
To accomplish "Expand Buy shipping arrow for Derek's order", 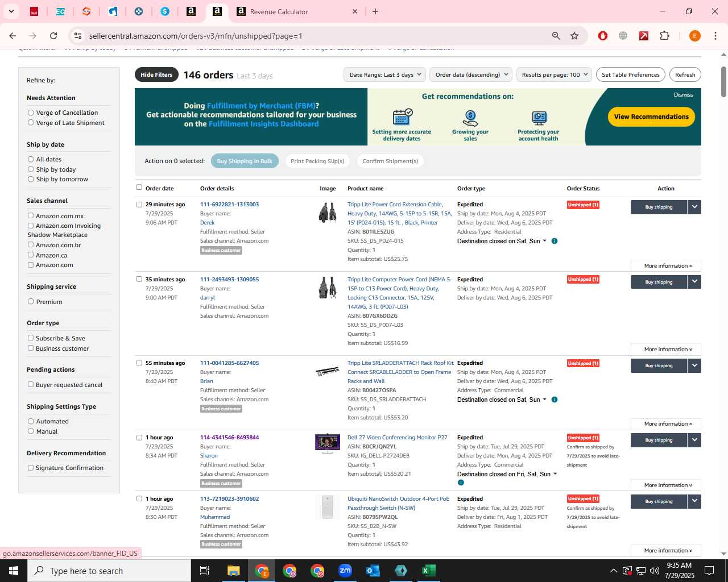I will tap(694, 207).
